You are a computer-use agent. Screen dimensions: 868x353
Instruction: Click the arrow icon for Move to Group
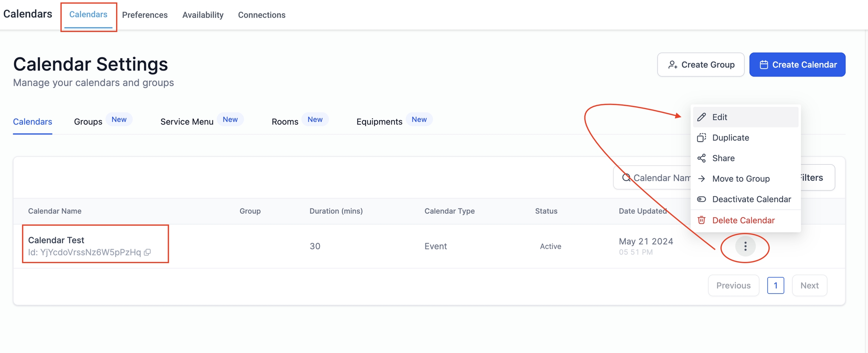(x=701, y=179)
